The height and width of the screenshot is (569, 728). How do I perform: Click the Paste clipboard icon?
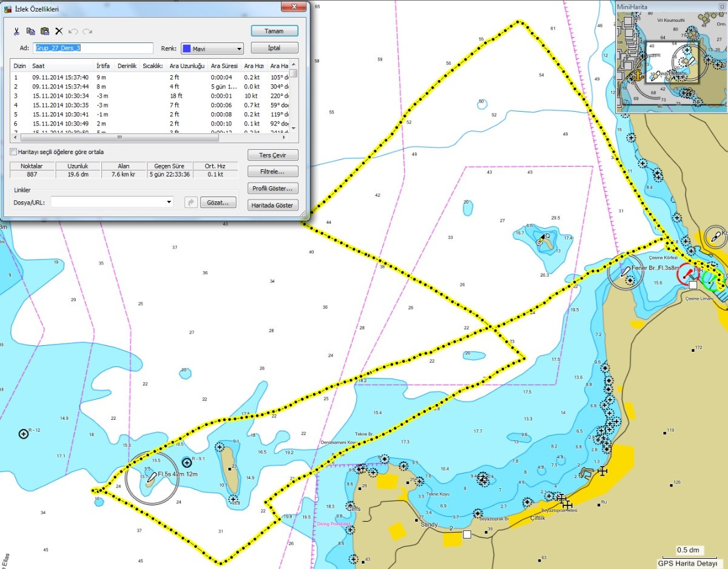(x=45, y=31)
